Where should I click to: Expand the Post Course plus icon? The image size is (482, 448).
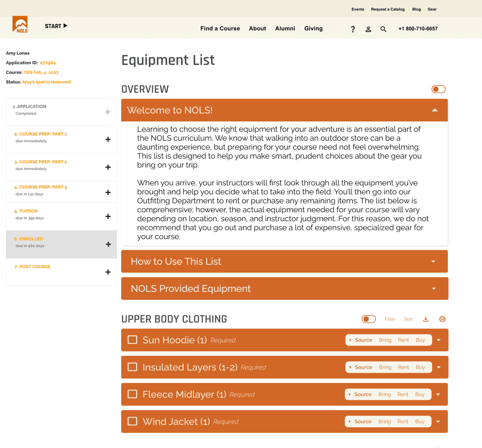108,272
